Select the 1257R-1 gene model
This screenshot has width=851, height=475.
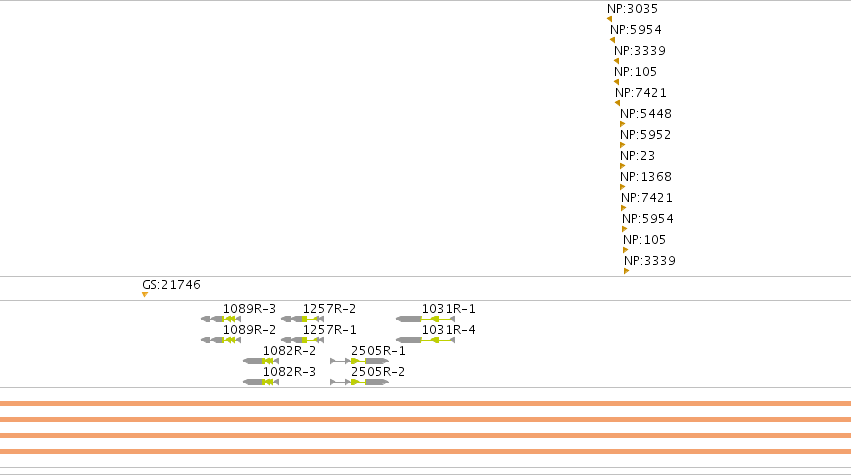tap(302, 340)
